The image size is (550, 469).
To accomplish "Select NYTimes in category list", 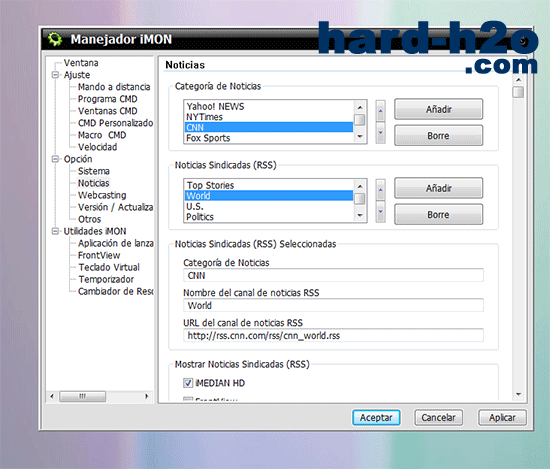I will point(269,117).
